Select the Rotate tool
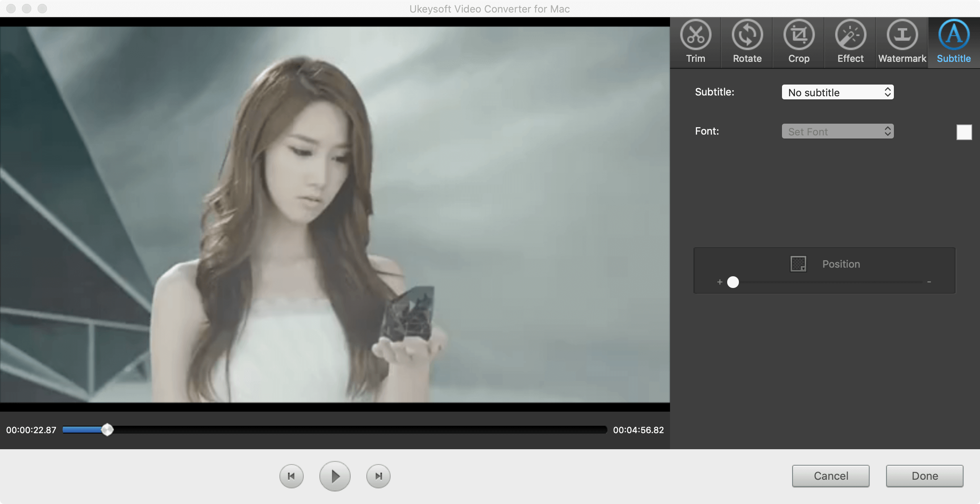The image size is (980, 504). coord(747,40)
